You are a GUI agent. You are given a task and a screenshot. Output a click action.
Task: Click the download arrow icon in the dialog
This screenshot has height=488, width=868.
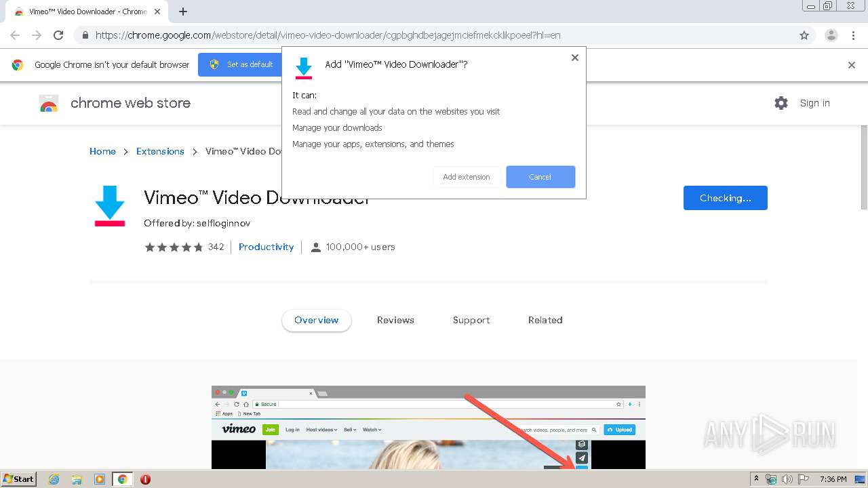(304, 68)
